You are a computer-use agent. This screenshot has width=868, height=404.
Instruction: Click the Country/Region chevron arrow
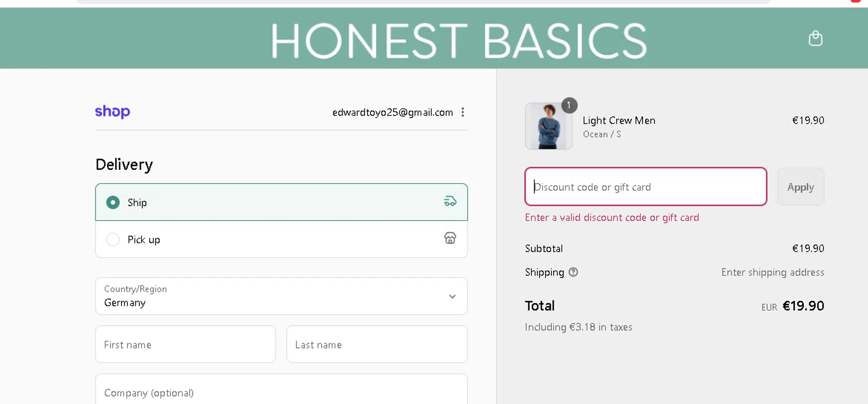tap(452, 296)
